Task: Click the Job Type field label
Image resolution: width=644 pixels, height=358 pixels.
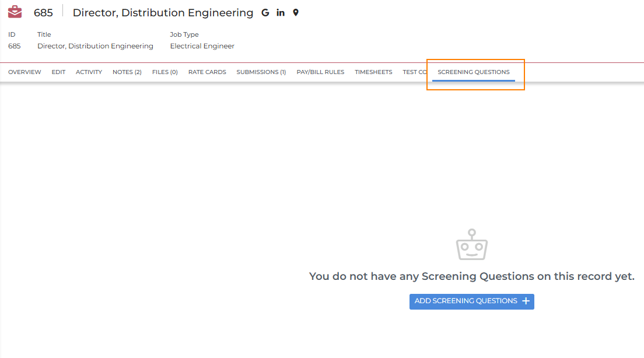Action: [184, 34]
